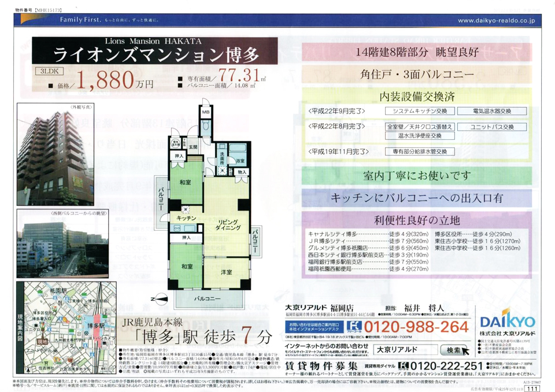Click the JR博多シティ distance row

(x=368, y=241)
